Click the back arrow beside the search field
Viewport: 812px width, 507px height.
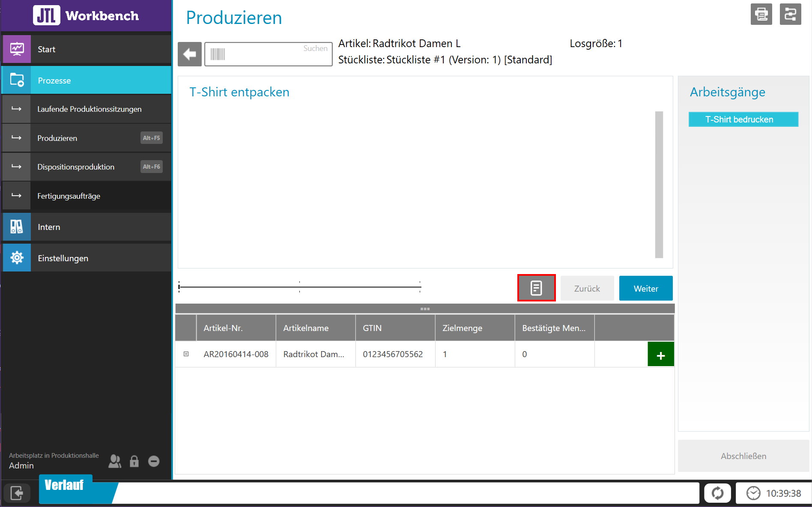click(190, 54)
